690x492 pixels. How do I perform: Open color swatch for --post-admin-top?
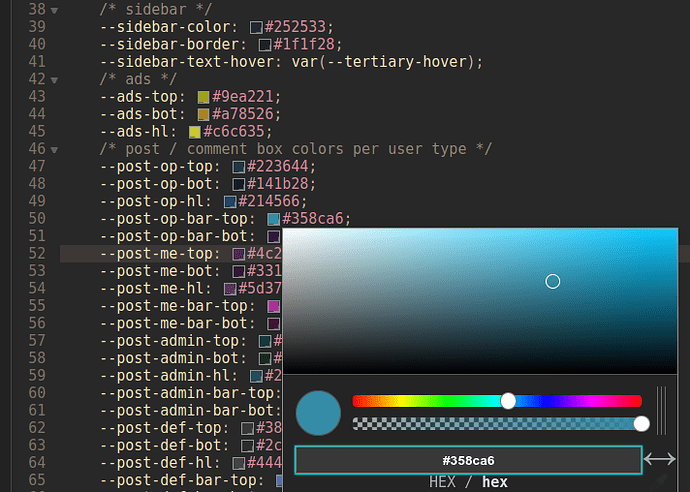pyautogui.click(x=265, y=341)
